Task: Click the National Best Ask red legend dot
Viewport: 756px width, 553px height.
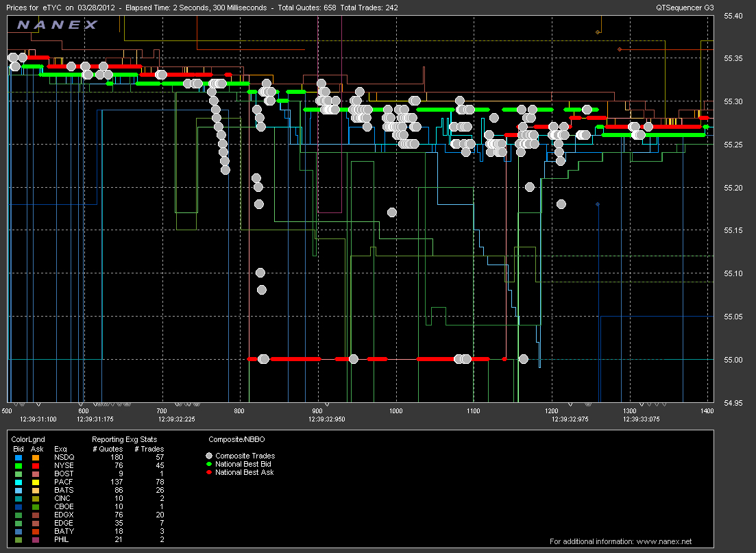Action: click(209, 472)
